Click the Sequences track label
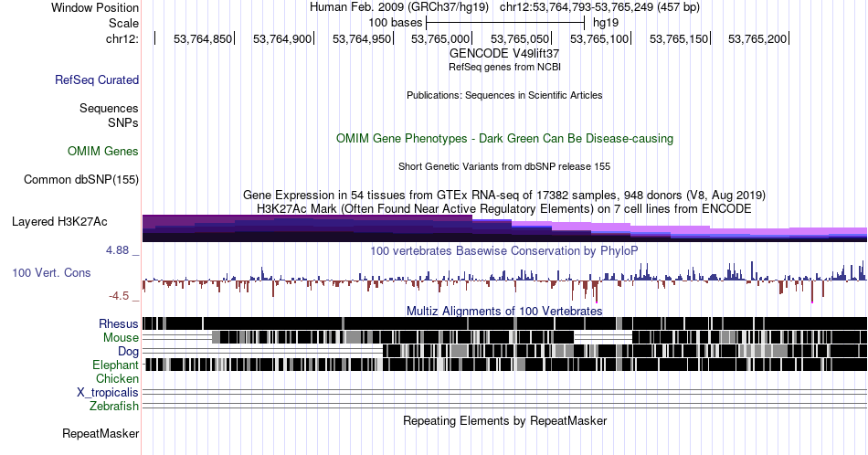868x455 pixels. 109,108
